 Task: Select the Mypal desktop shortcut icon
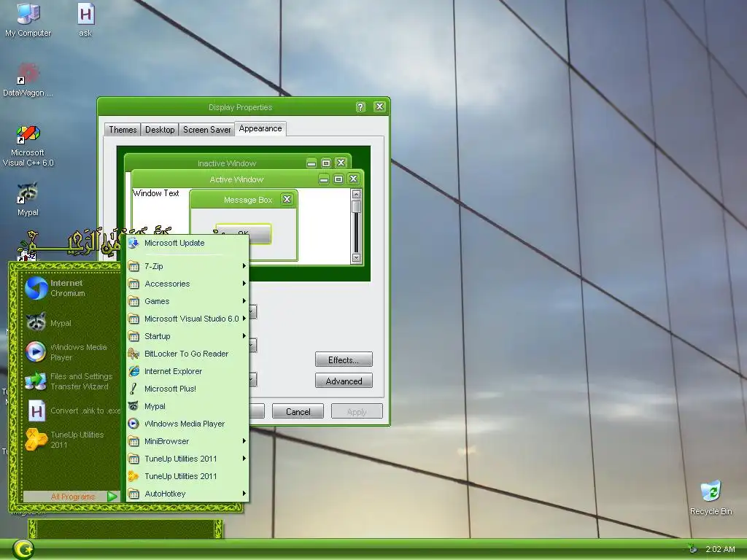pyautogui.click(x=28, y=199)
